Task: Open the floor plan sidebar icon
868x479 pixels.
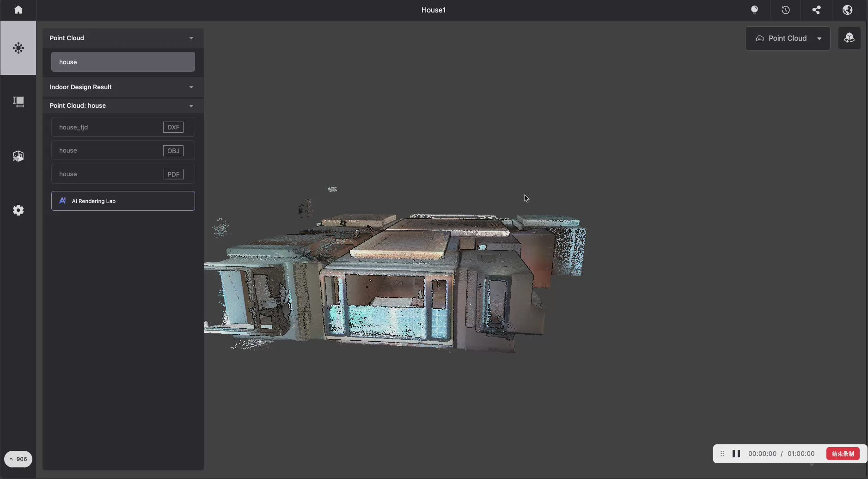Action: pyautogui.click(x=18, y=102)
